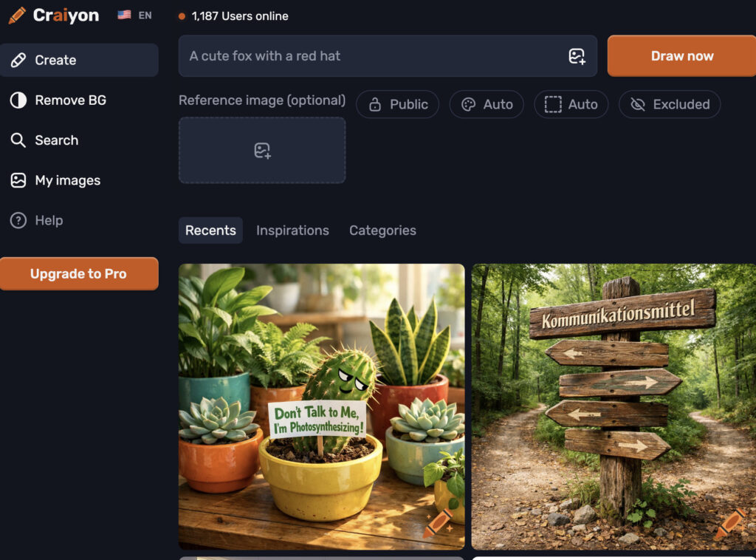Click the crayon icon on cactus image
Viewport: 756px width, 560px height.
tap(438, 523)
